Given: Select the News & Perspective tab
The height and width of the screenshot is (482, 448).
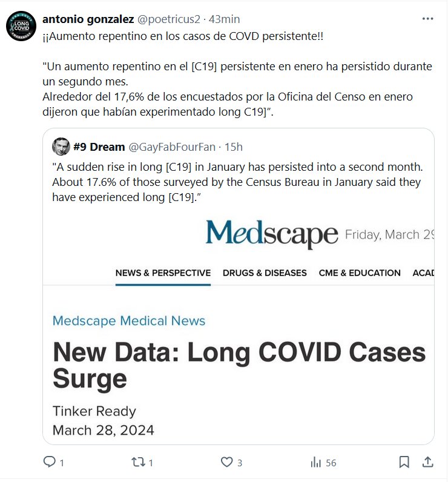Looking at the screenshot, I should [163, 273].
